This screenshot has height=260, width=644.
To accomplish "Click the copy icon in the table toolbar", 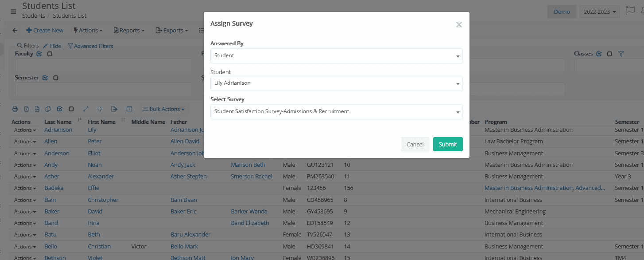I will pos(48,109).
